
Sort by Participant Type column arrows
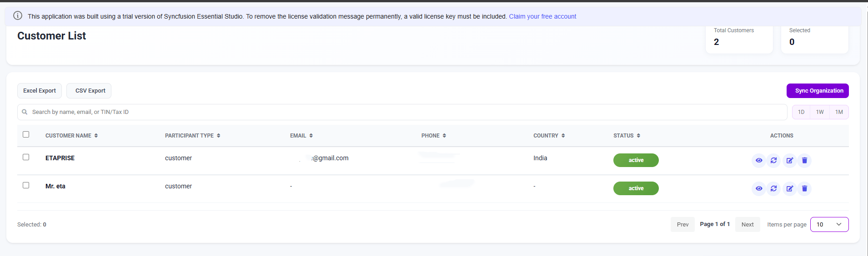click(218, 136)
